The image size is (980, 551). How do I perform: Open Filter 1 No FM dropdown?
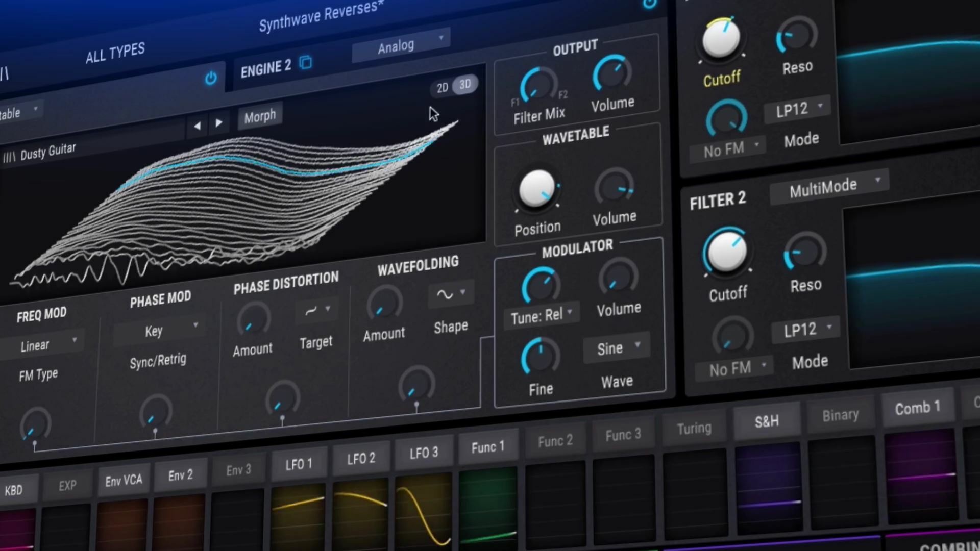[x=728, y=149]
